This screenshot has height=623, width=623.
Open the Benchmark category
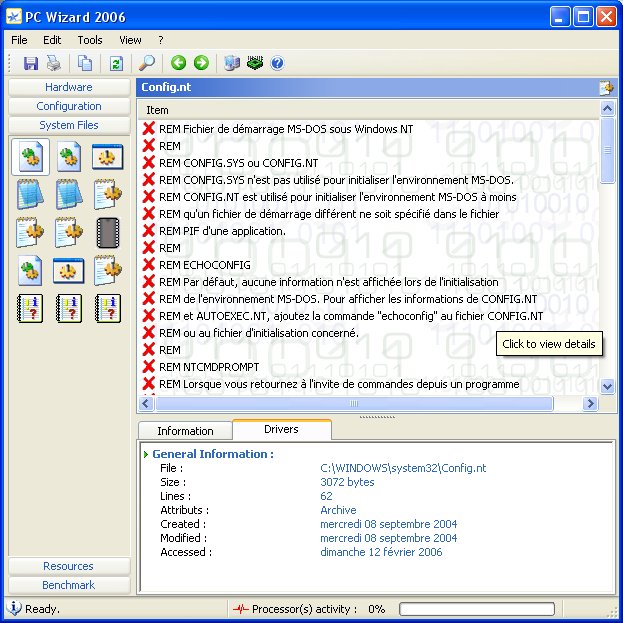pyautogui.click(x=69, y=585)
